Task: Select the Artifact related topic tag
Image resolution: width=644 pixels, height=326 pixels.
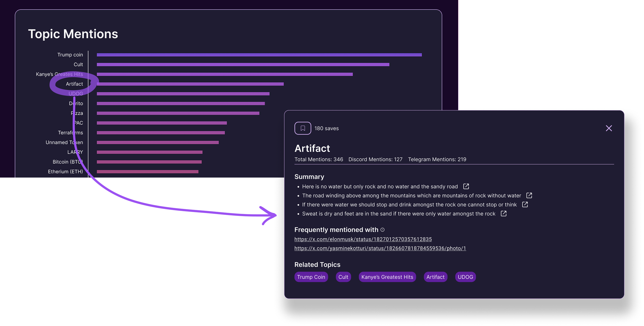Action: tap(435, 277)
